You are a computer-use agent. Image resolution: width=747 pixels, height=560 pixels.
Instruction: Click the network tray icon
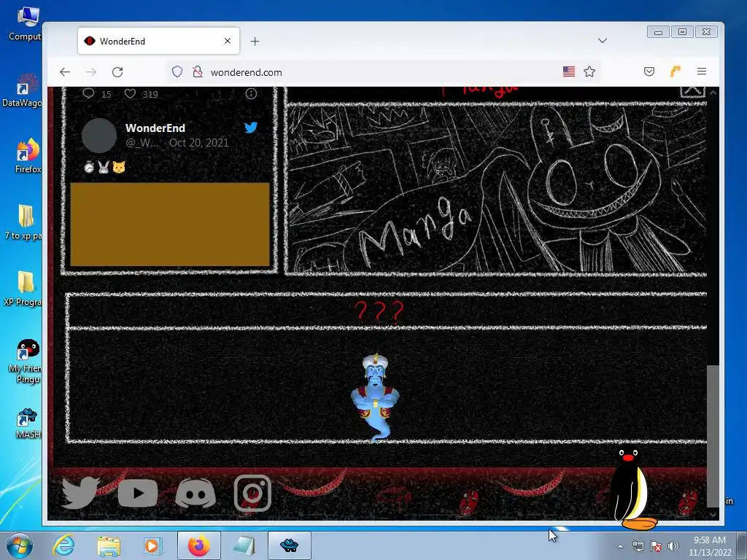pyautogui.click(x=638, y=546)
